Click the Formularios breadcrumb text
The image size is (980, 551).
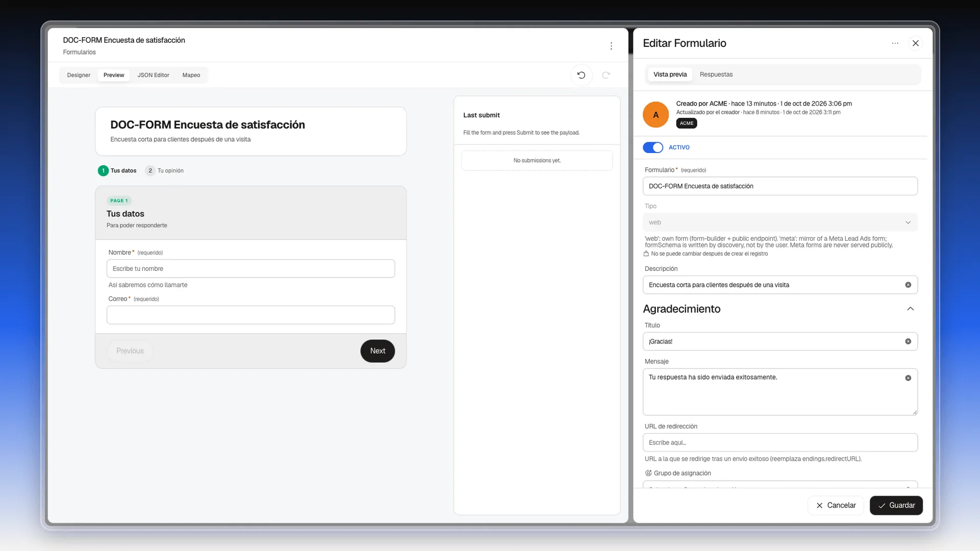coord(79,52)
